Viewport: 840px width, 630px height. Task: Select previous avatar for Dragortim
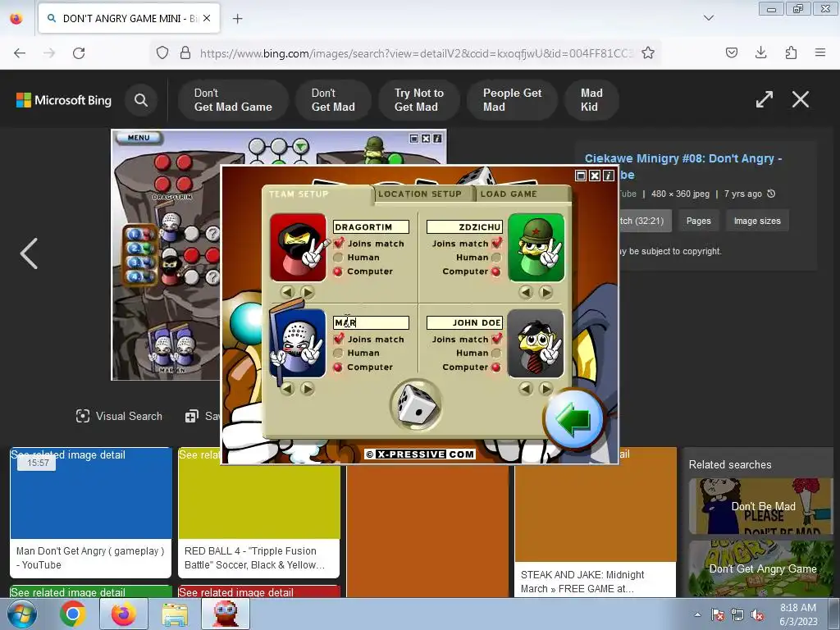(x=287, y=292)
